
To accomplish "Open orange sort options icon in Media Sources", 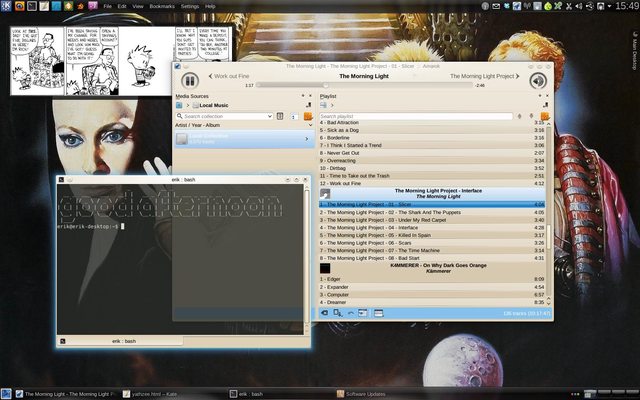I will tap(308, 116).
